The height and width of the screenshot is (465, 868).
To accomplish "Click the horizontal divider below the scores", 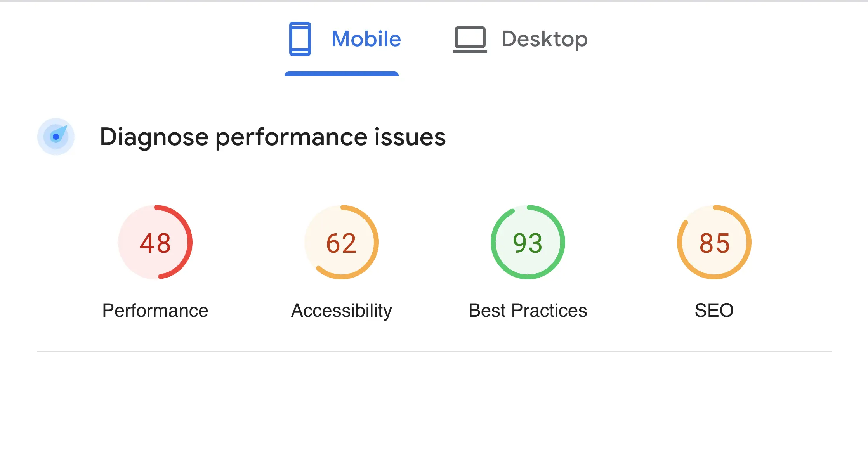I will tap(435, 352).
